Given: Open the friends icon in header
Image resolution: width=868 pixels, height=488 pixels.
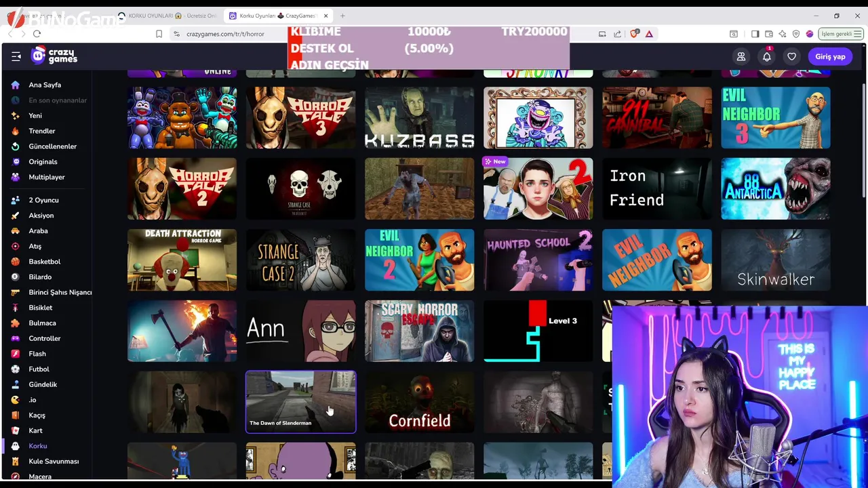Looking at the screenshot, I should 741,57.
